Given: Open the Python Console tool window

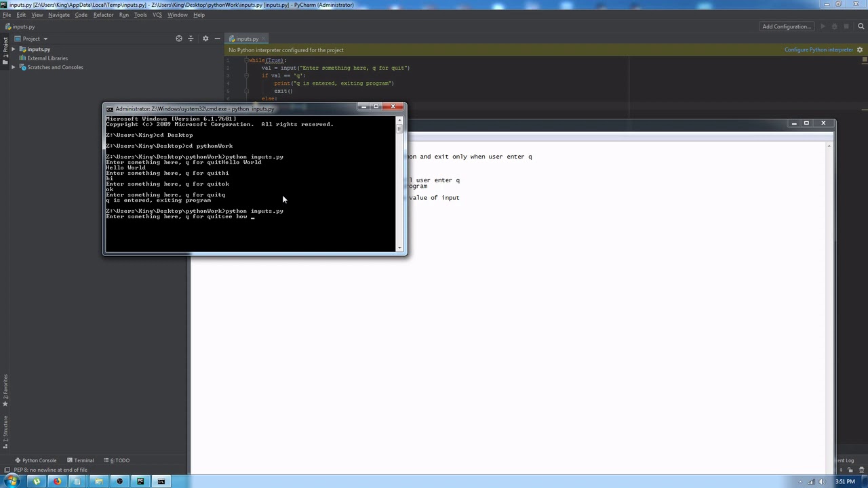Looking at the screenshot, I should [x=36, y=460].
